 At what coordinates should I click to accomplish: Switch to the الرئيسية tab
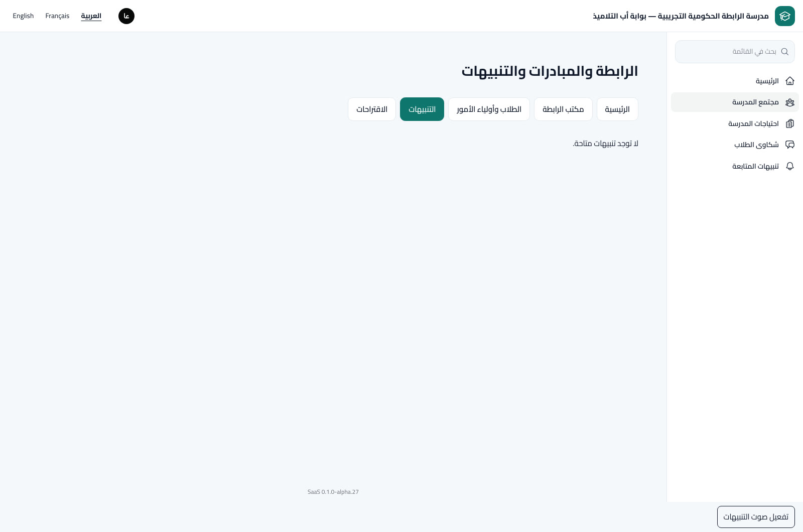617,109
